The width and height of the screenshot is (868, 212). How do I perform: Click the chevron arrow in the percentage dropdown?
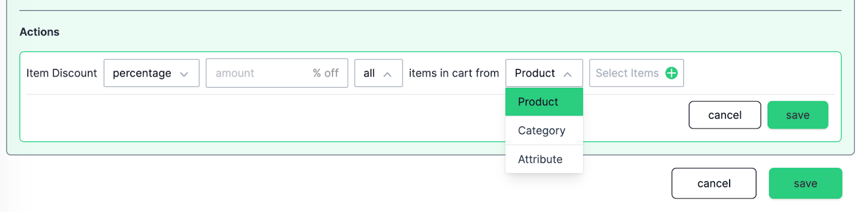[184, 74]
